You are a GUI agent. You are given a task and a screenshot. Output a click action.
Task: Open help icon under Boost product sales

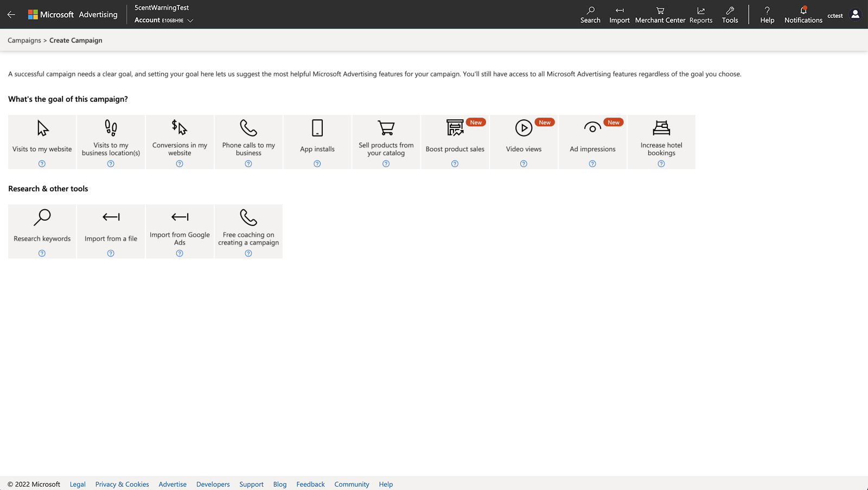(455, 164)
